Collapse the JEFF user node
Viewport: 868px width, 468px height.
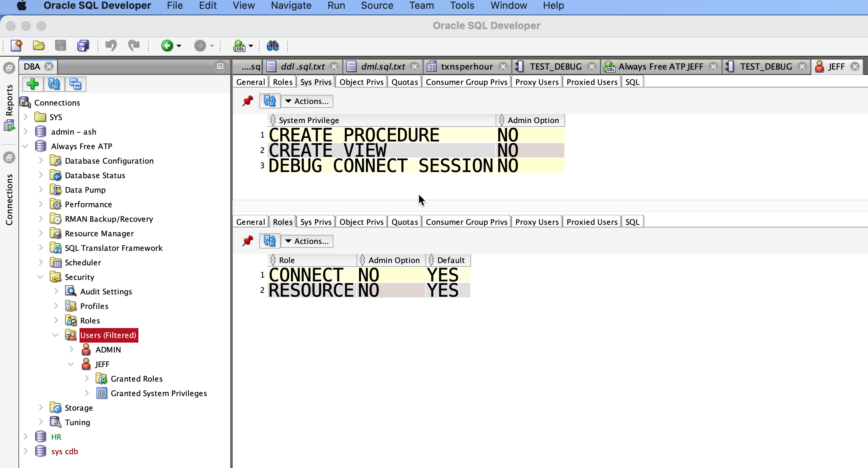pos(71,364)
